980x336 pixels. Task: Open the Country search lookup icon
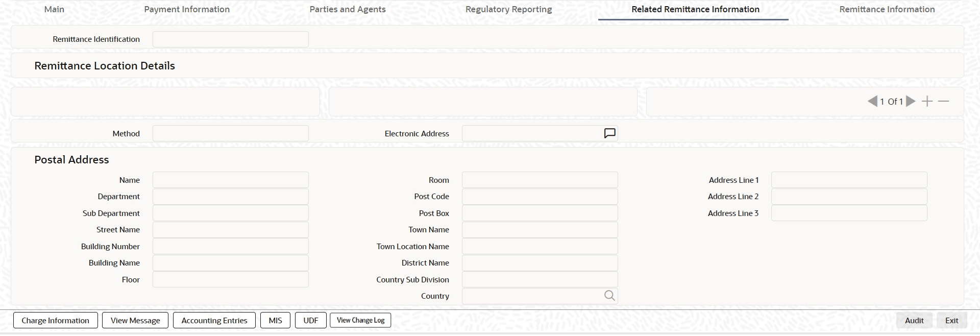[609, 296]
